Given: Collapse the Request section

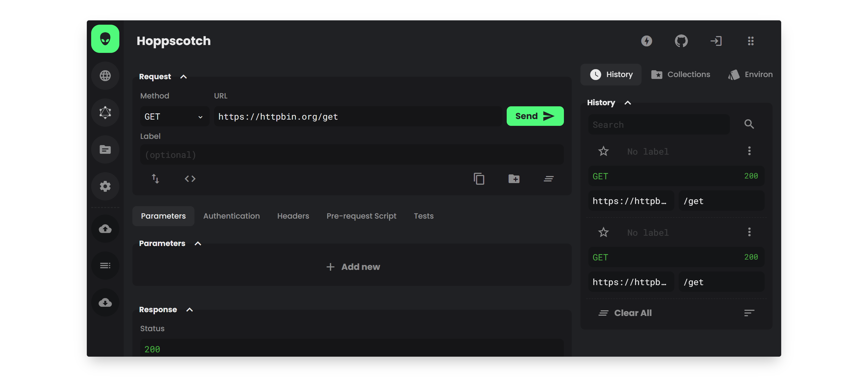Looking at the screenshot, I should pyautogui.click(x=184, y=76).
